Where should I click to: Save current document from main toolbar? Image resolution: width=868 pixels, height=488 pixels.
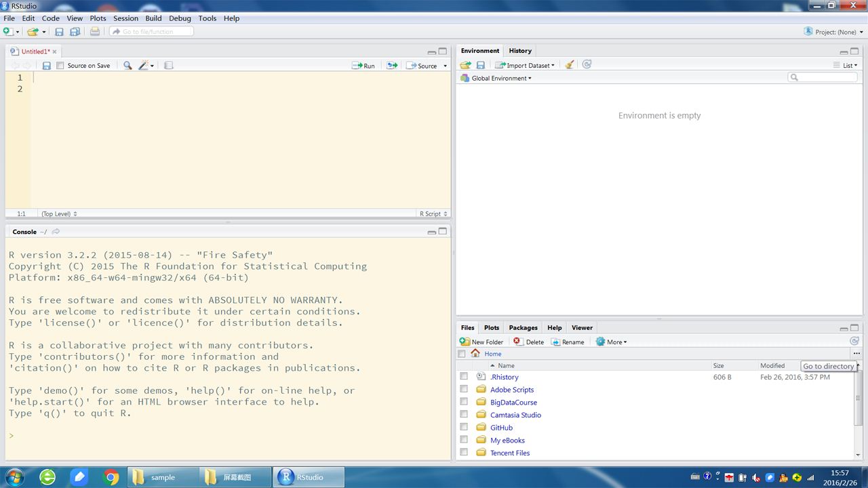59,31
